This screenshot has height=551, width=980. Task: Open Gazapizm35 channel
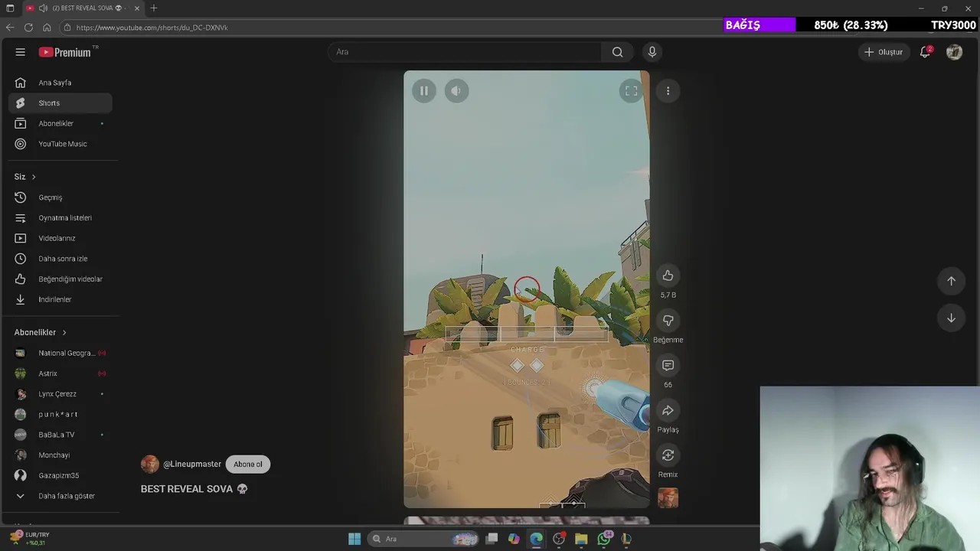click(60, 475)
